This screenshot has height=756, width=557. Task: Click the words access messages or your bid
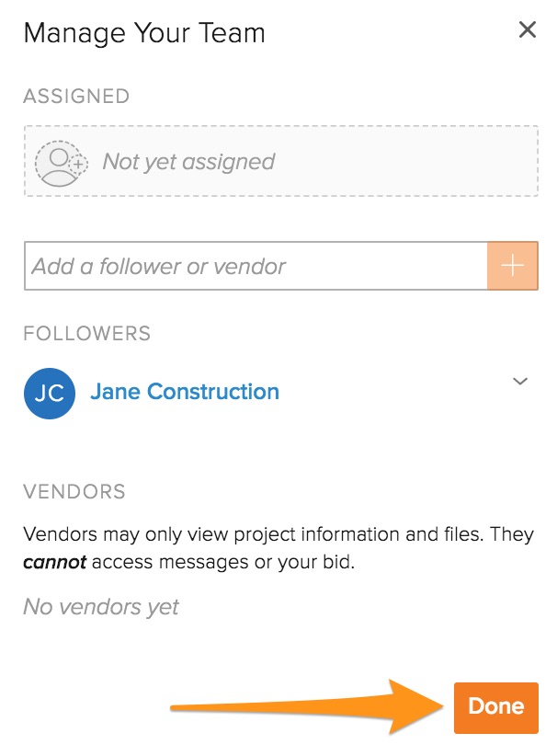pos(222,562)
